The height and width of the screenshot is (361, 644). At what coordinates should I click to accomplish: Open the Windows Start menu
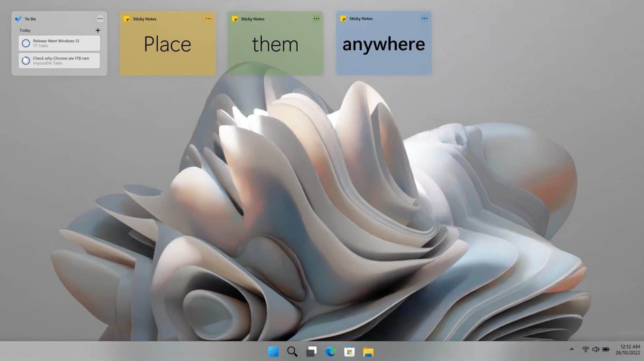[x=273, y=352]
